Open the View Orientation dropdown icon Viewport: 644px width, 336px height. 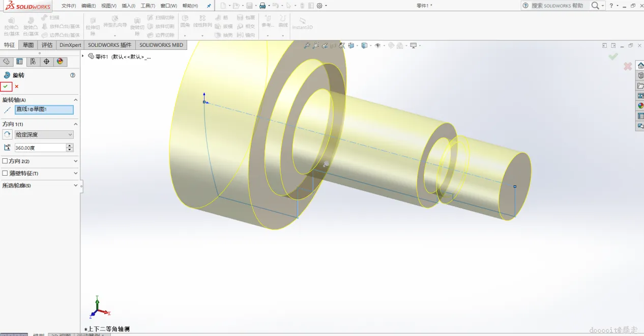coord(352,45)
